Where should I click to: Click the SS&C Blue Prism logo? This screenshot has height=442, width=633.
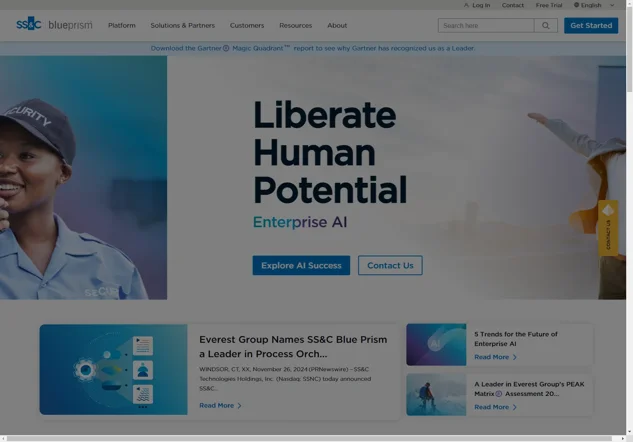(54, 24)
